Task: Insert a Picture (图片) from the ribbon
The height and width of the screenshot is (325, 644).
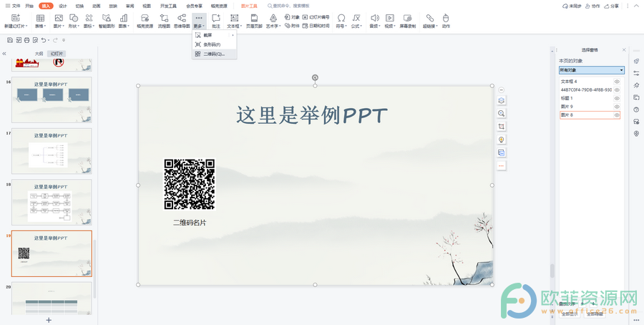Action: 59,21
